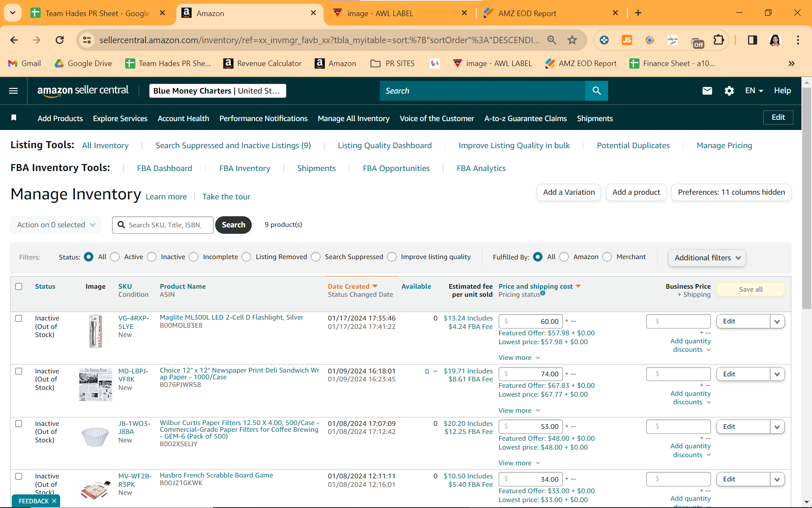Check the box for Maglite flashlight row

pos(19,318)
